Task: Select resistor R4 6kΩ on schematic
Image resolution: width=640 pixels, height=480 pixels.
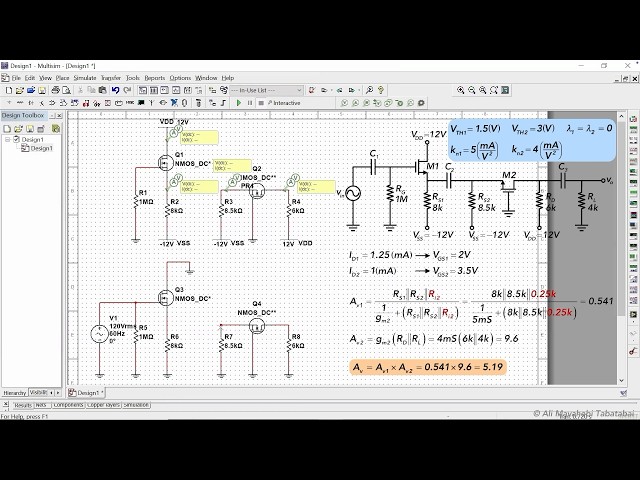Action: coord(289,211)
